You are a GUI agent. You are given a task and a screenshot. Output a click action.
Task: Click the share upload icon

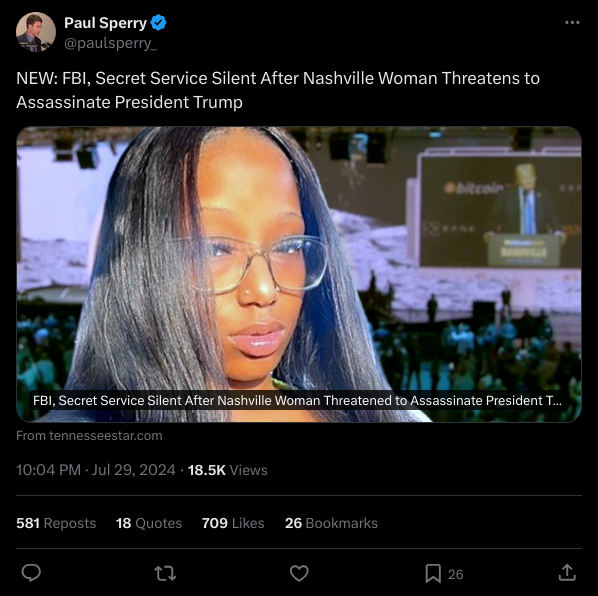pyautogui.click(x=567, y=573)
